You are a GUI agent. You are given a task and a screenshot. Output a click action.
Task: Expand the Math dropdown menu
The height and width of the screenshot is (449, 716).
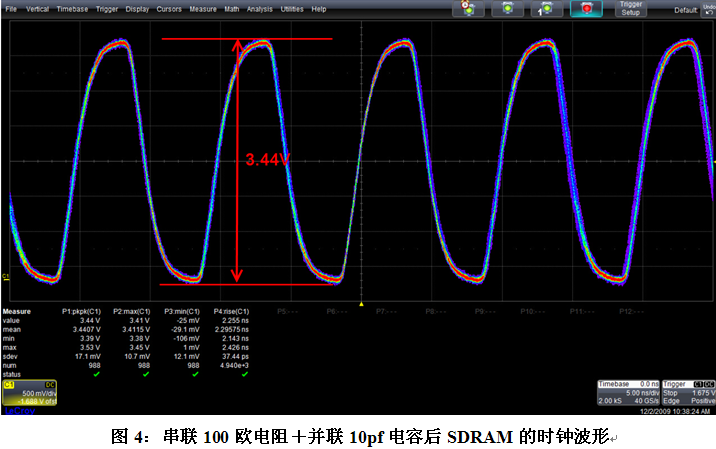[x=232, y=9]
